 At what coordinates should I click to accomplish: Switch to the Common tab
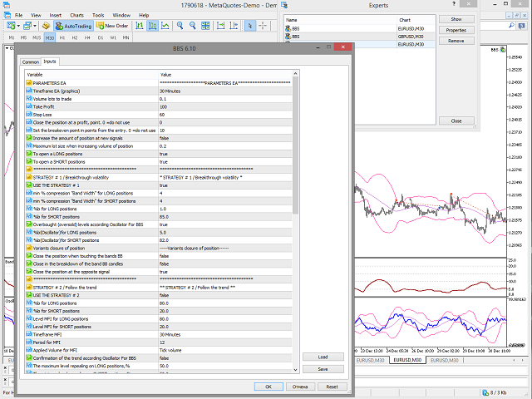coord(31,62)
